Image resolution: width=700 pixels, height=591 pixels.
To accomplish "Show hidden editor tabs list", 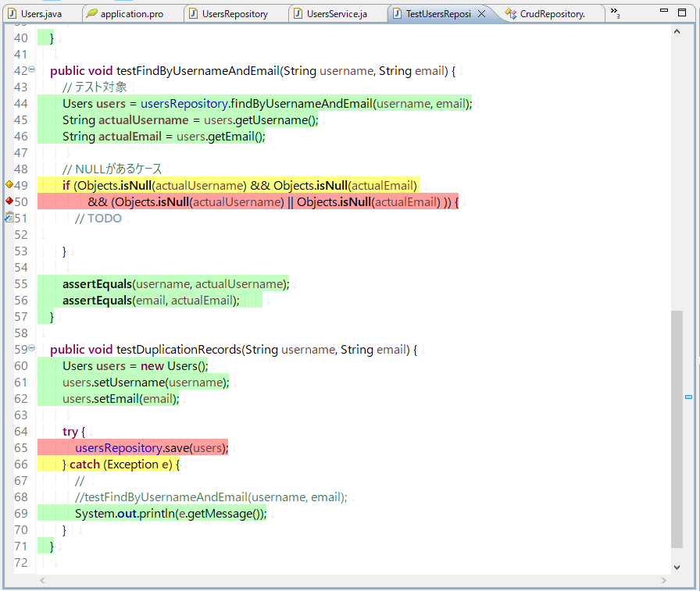I will coord(615,12).
